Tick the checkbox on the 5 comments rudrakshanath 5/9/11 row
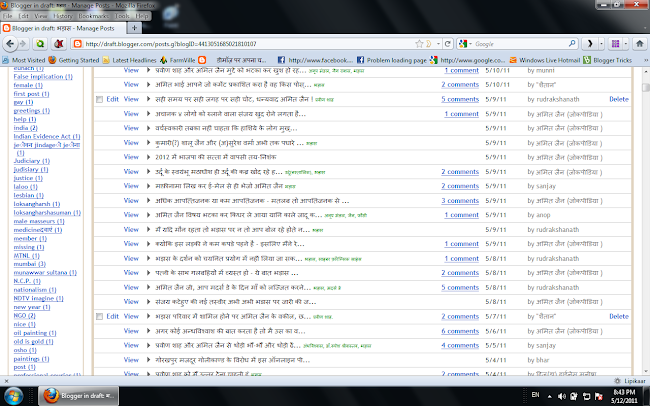The width and height of the screenshot is (650, 406). point(99,100)
